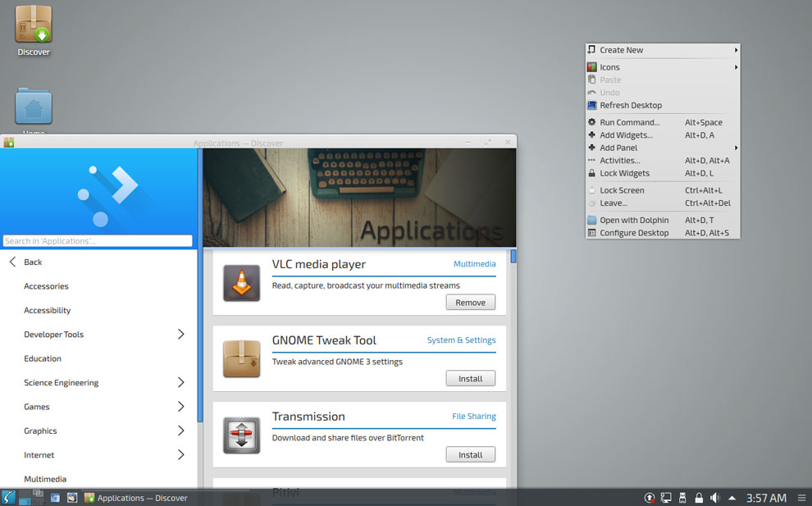Screen dimensions: 812x506
Task: Choose Lock Screen from the context menu
Action: (x=663, y=190)
